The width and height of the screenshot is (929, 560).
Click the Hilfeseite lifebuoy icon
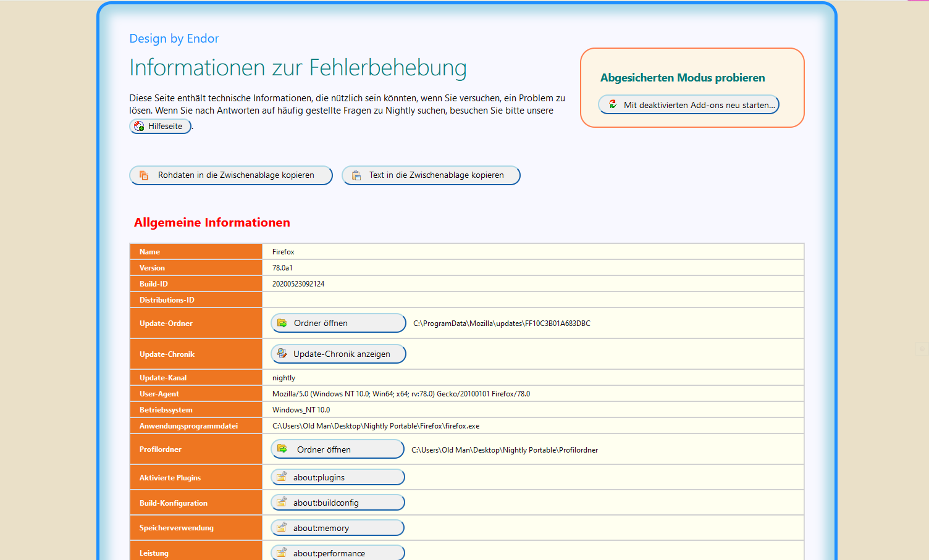tap(140, 126)
